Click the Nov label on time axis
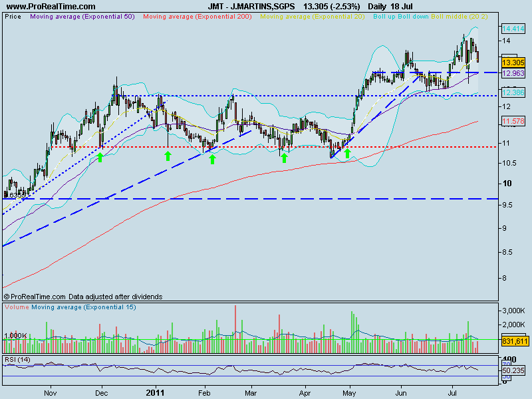This screenshot has width=532, height=399. 51,393
